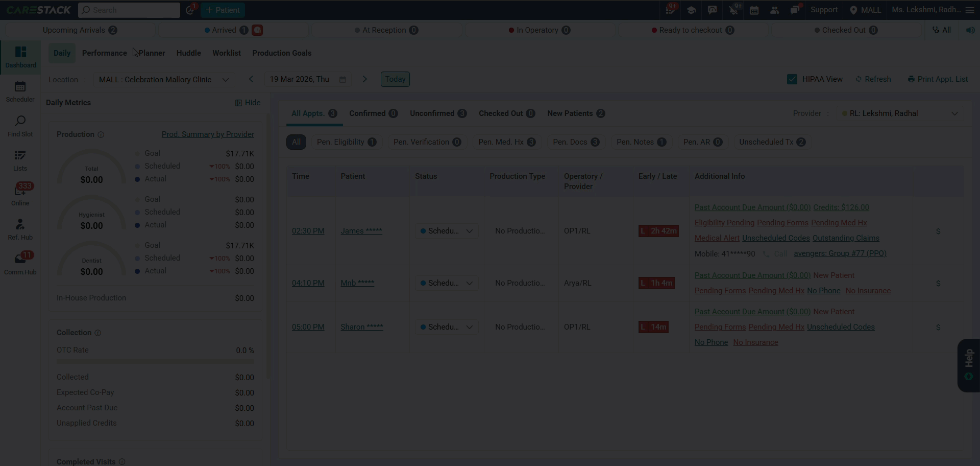Switch to the Worklist tab
980x466 pixels.
coord(227,53)
